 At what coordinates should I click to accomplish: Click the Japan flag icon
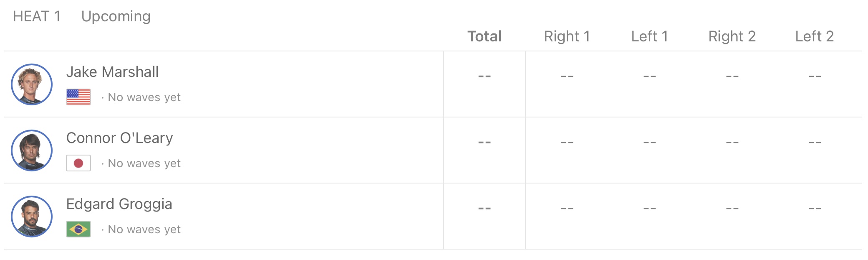(x=78, y=163)
